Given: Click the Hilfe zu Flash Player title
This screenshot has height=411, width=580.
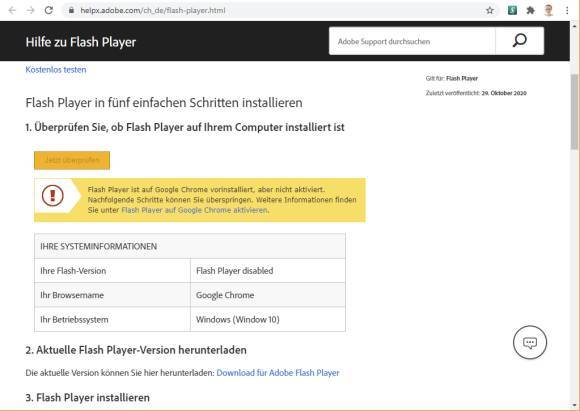Looking at the screenshot, I should [x=81, y=42].
